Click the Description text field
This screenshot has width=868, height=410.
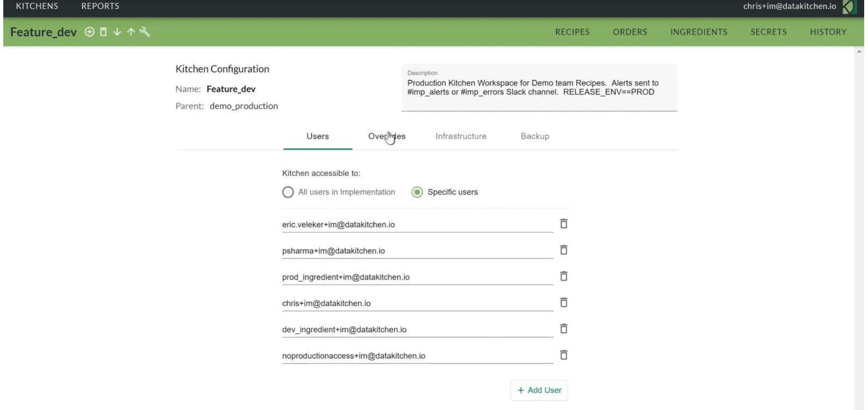click(538, 88)
